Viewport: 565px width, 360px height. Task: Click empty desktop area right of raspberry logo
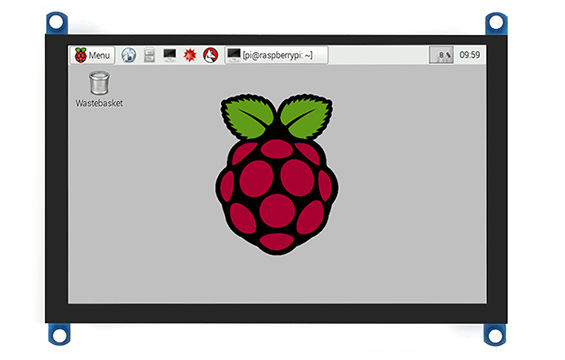pyautogui.click(x=411, y=180)
